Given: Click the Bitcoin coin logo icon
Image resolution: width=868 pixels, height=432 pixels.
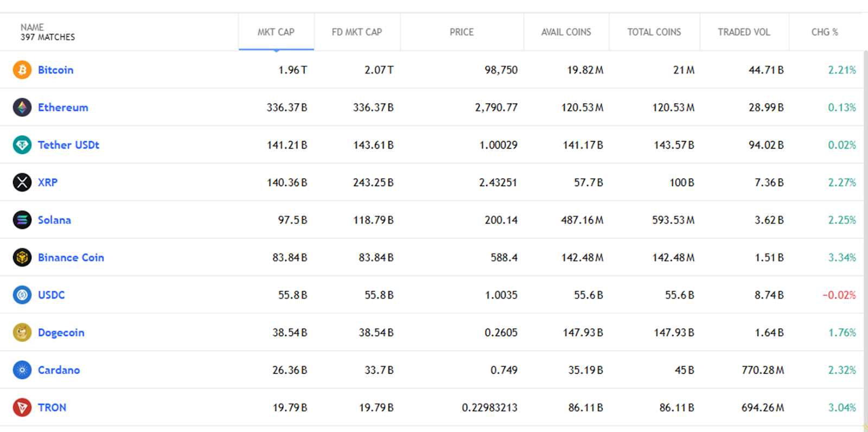Looking at the screenshot, I should click(22, 70).
